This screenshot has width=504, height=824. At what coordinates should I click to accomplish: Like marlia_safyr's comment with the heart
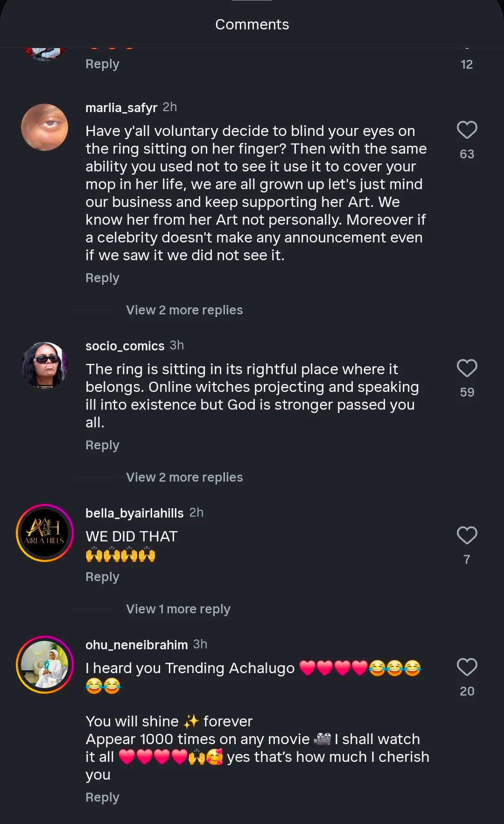pos(467,130)
